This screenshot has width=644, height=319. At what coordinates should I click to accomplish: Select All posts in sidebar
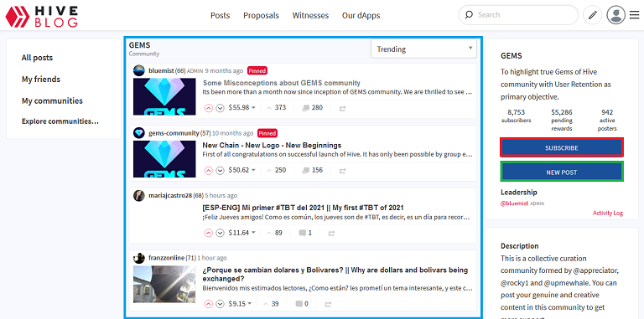click(x=38, y=58)
